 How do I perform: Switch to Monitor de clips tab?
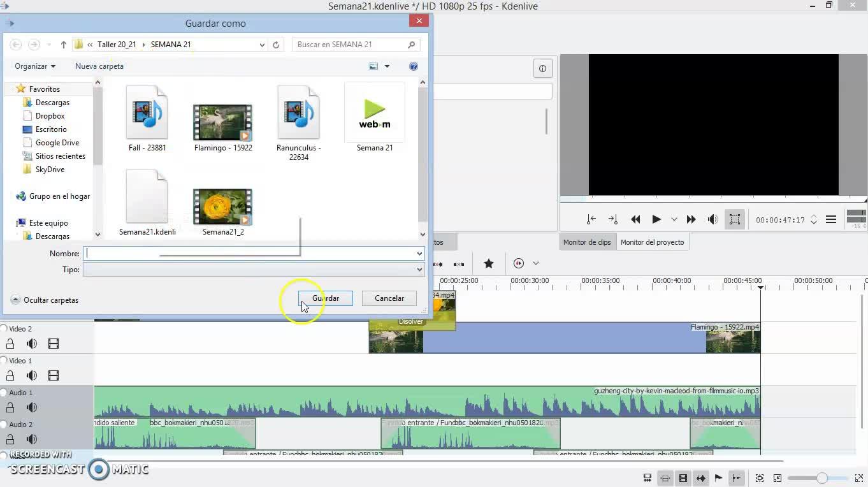click(x=587, y=242)
